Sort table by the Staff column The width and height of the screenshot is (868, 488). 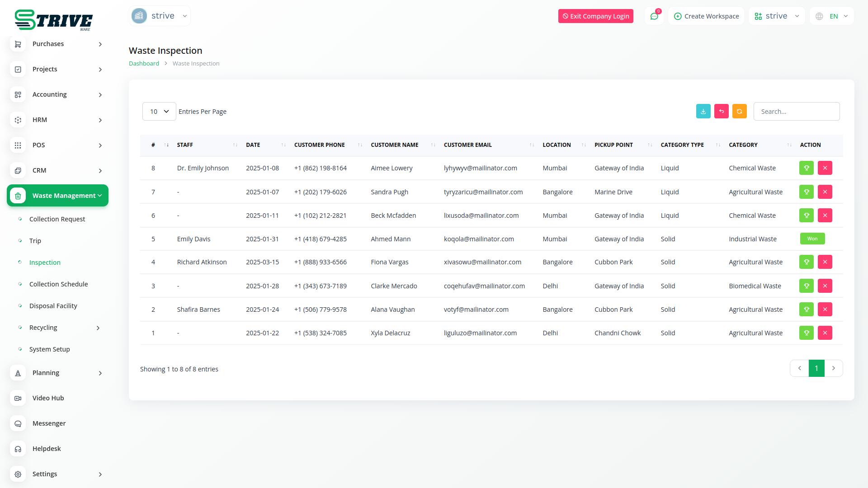[x=185, y=145]
